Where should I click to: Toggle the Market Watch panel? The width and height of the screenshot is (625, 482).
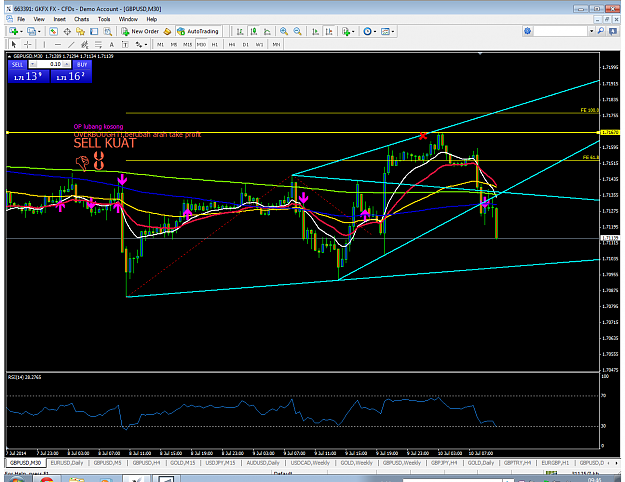(x=53, y=31)
